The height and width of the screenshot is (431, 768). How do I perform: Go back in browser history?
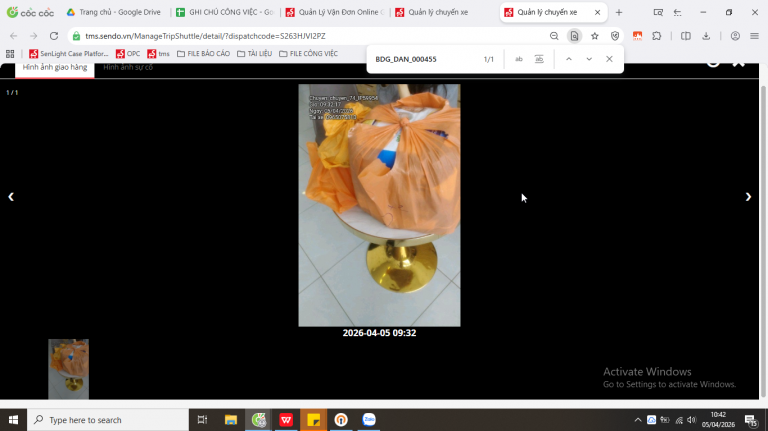click(x=14, y=36)
